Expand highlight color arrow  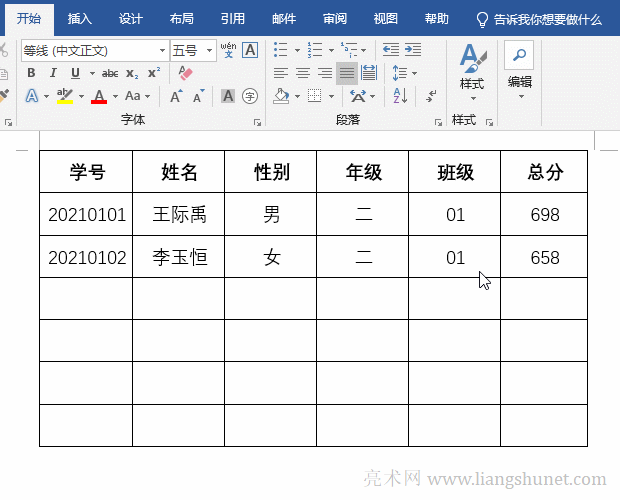[x=81, y=96]
